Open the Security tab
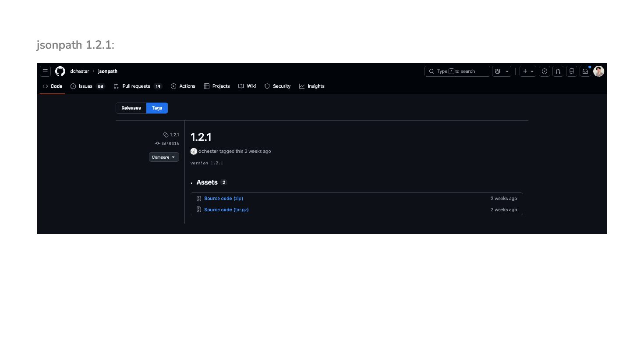 [277, 86]
